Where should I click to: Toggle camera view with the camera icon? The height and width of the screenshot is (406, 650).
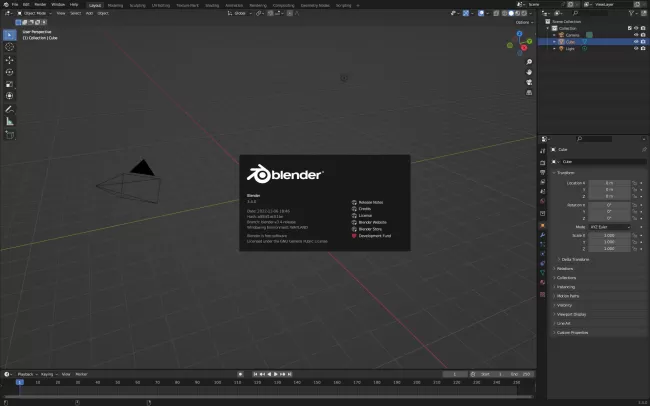(x=528, y=84)
